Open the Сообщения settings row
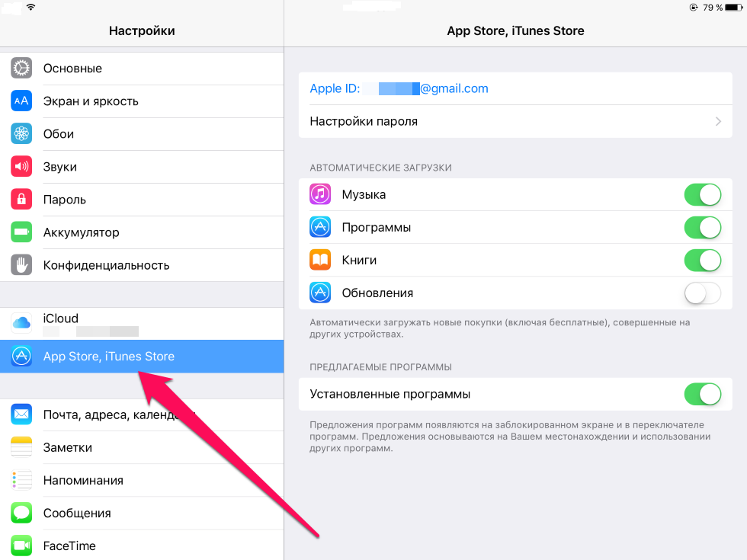The height and width of the screenshot is (560, 747). click(77, 514)
